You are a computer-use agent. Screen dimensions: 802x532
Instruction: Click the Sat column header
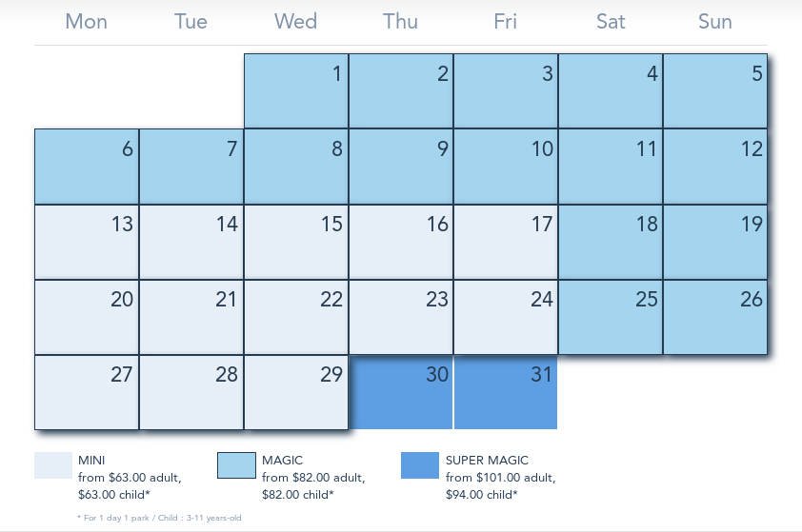pyautogui.click(x=611, y=21)
